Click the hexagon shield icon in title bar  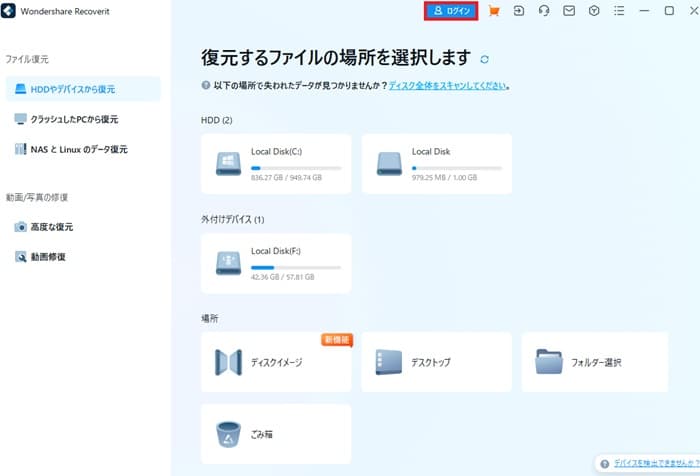(594, 11)
